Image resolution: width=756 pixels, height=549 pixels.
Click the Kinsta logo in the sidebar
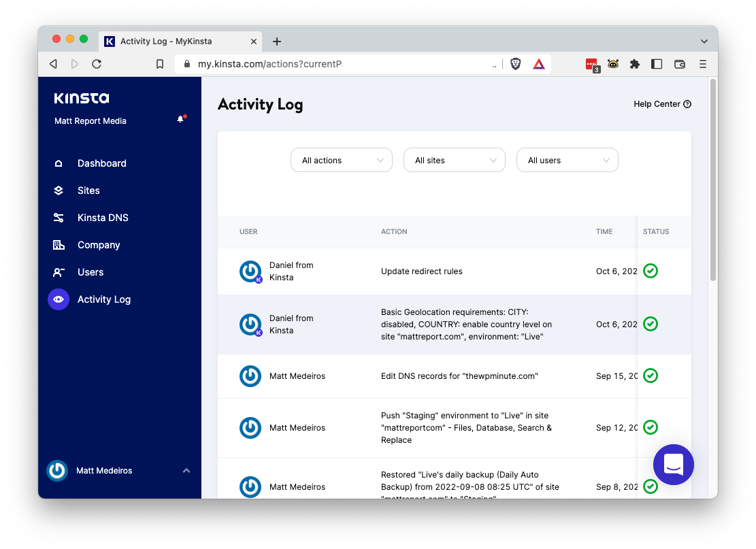(82, 99)
